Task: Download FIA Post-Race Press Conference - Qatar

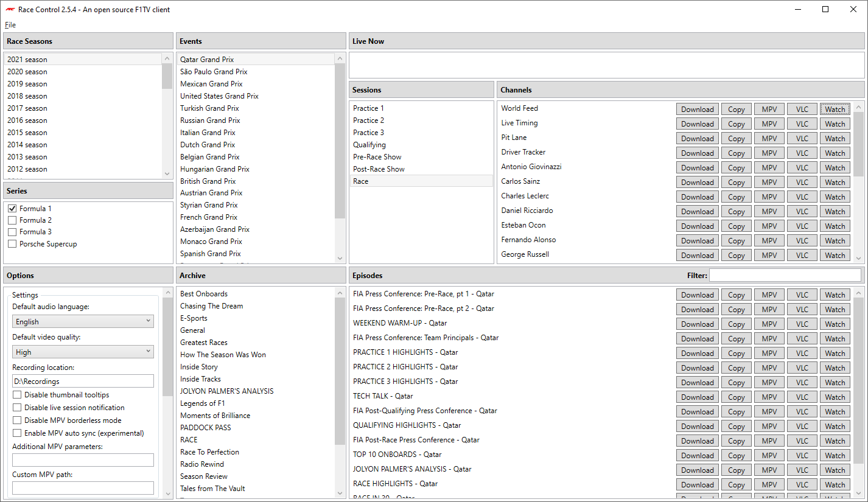Action: [698, 441]
